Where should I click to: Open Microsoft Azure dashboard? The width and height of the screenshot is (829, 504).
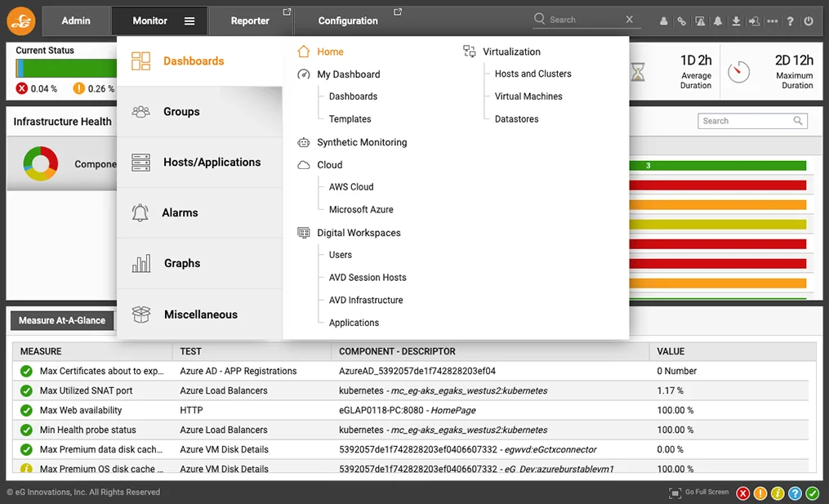coord(361,209)
